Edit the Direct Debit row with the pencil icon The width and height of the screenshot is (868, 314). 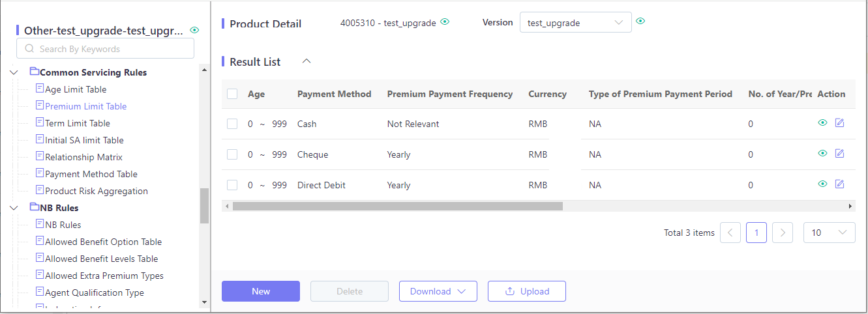pyautogui.click(x=839, y=184)
